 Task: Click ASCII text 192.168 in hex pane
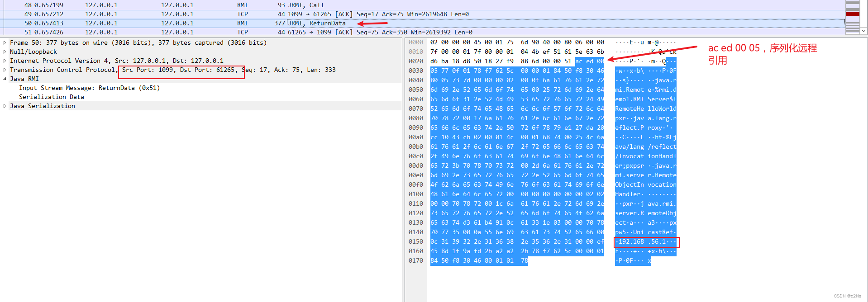click(x=631, y=241)
